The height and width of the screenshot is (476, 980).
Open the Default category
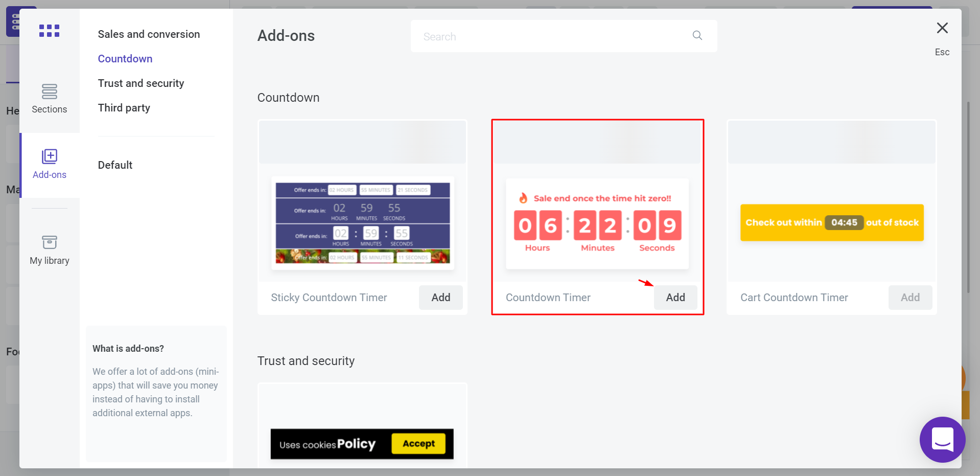115,165
